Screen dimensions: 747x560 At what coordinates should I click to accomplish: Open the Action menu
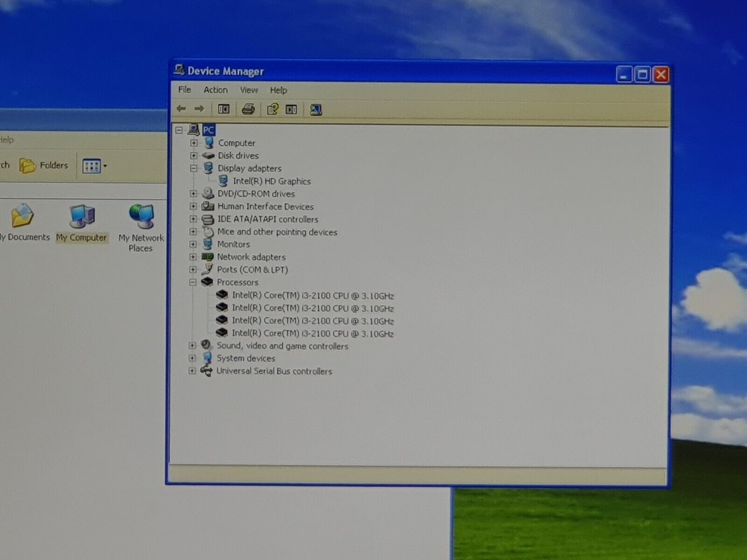pyautogui.click(x=215, y=90)
